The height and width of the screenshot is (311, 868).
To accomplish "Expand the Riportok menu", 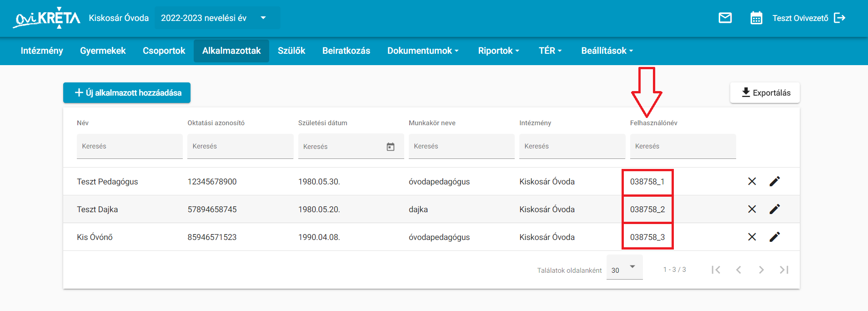I will coord(498,51).
